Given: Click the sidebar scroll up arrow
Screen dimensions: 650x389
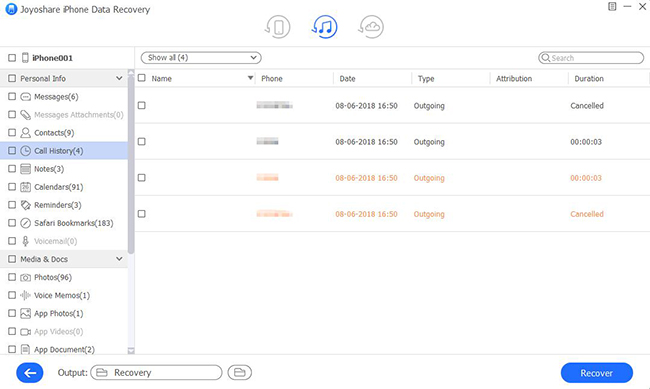Looking at the screenshot, I should (131, 72).
